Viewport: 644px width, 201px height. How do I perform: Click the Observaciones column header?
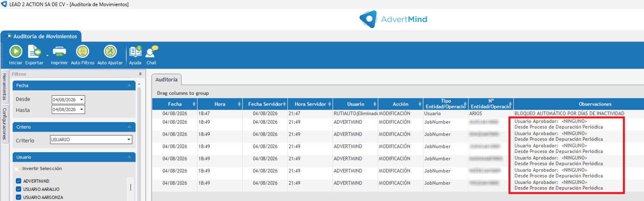579,104
